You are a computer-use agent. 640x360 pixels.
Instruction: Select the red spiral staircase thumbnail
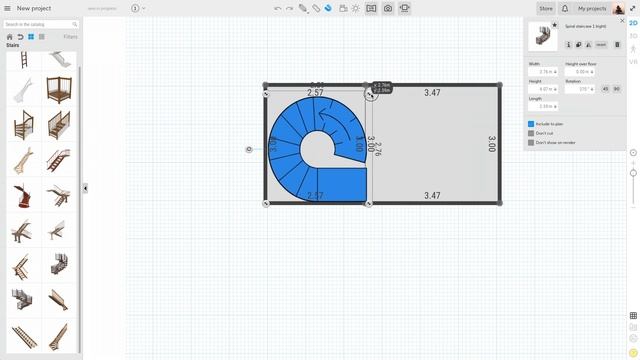[x=24, y=195]
